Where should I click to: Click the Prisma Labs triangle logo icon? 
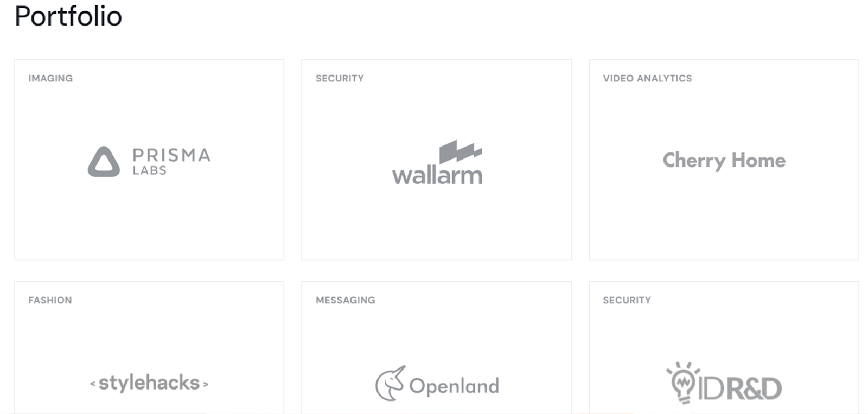pos(104,162)
